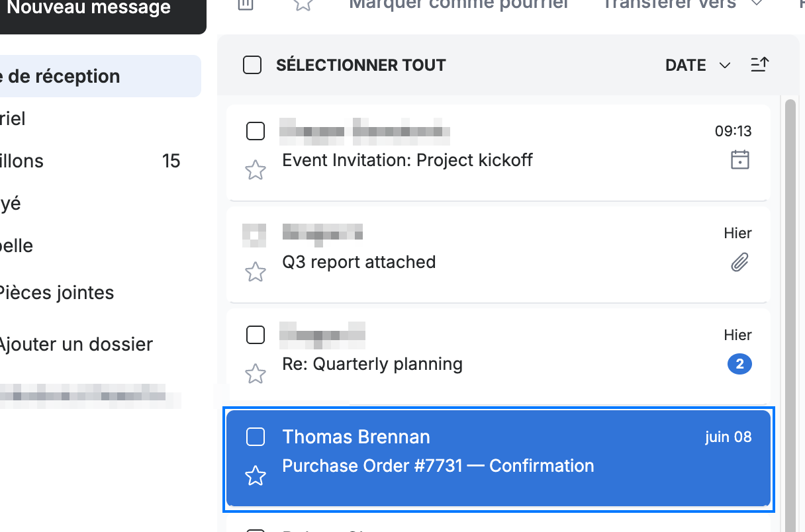
Task: Tick the Re: Quarterly planning email checkbox
Action: [256, 335]
